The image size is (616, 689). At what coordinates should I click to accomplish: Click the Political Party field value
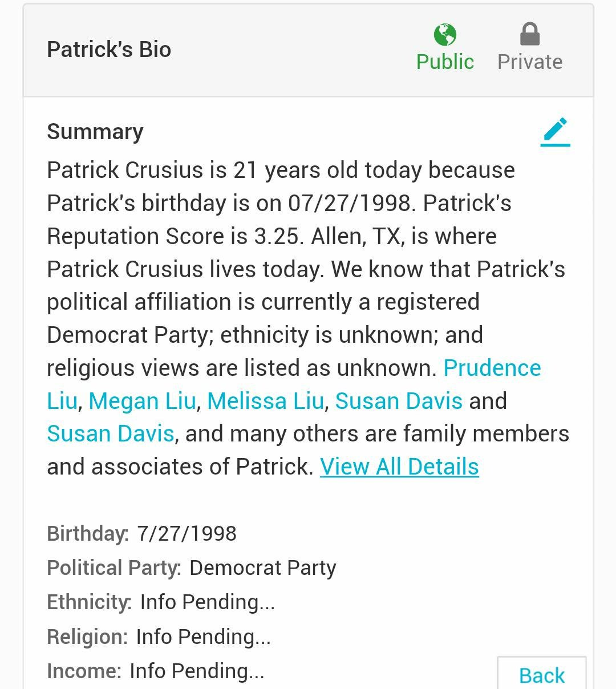coord(262,568)
